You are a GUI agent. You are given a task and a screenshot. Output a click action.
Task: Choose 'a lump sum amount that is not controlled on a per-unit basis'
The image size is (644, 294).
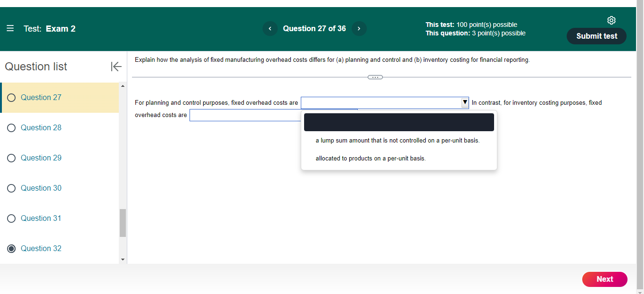[396, 140]
